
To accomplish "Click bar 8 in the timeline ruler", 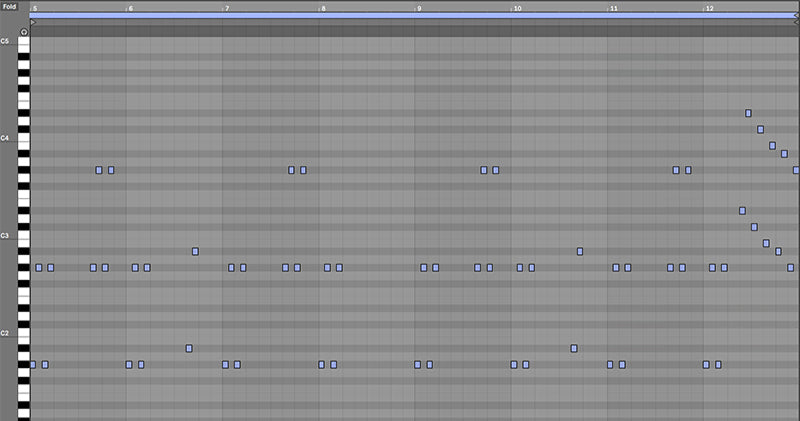I will click(x=323, y=9).
